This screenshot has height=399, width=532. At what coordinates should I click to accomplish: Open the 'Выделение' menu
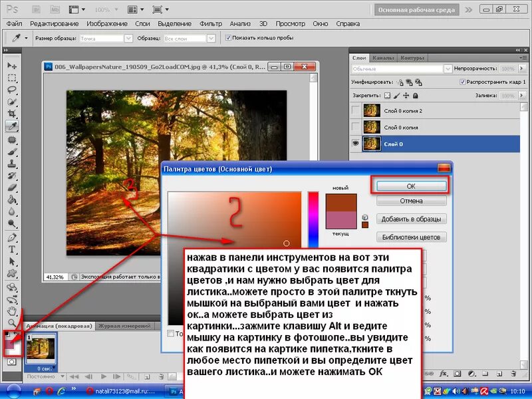click(x=174, y=24)
